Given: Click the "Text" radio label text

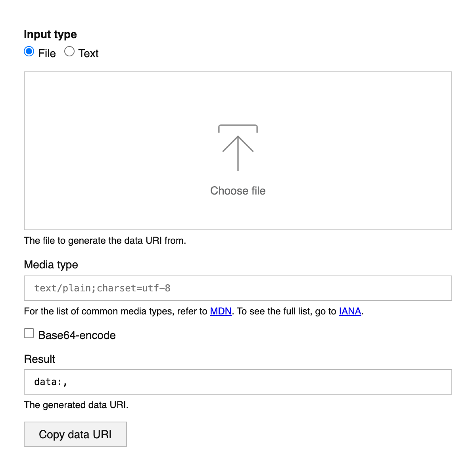Looking at the screenshot, I should click(88, 54).
